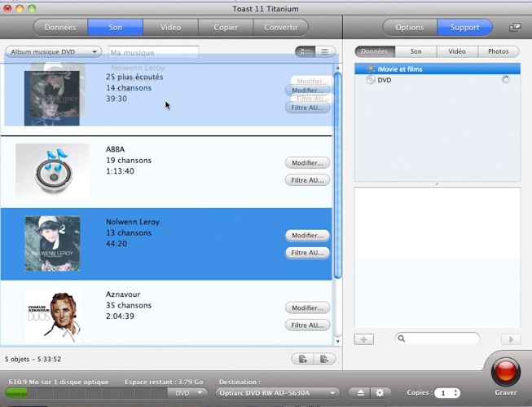This screenshot has height=407, width=532.
Task: Click the Copies stepper arrows
Action: 456,393
